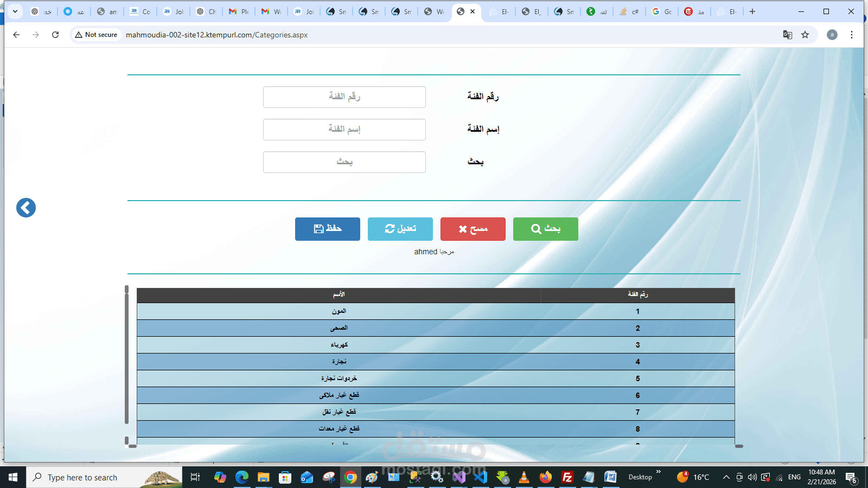The width and height of the screenshot is (868, 488).
Task: Open Microsoft Edge from taskbar
Action: tap(242, 477)
